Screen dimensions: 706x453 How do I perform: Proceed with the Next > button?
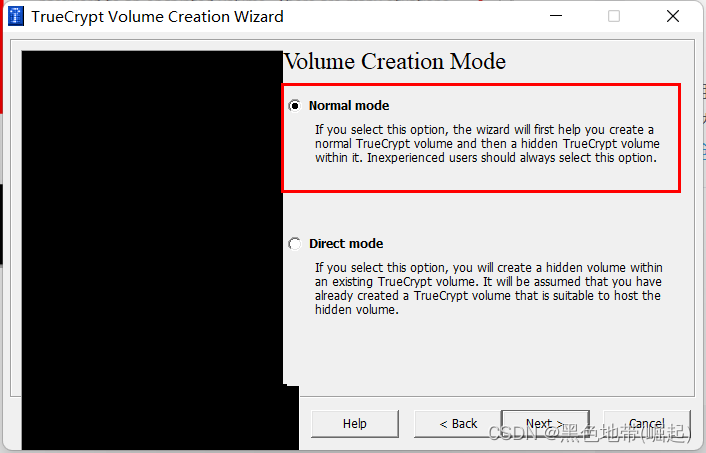[545, 424]
